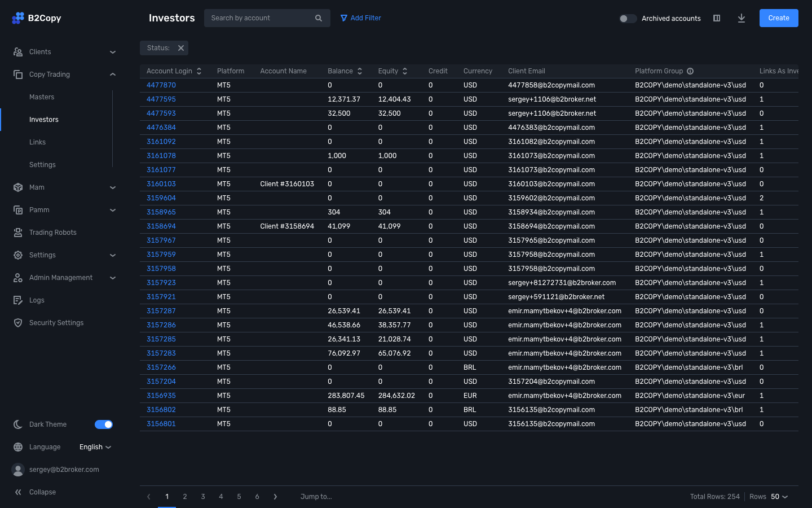This screenshot has height=508, width=812.
Task: Open Copy Trading Settings submenu item
Action: click(x=42, y=165)
